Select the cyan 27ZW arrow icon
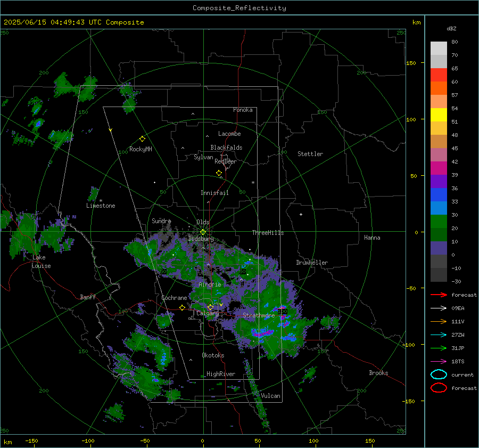The width and height of the screenshot is (479, 448). pyautogui.click(x=439, y=335)
